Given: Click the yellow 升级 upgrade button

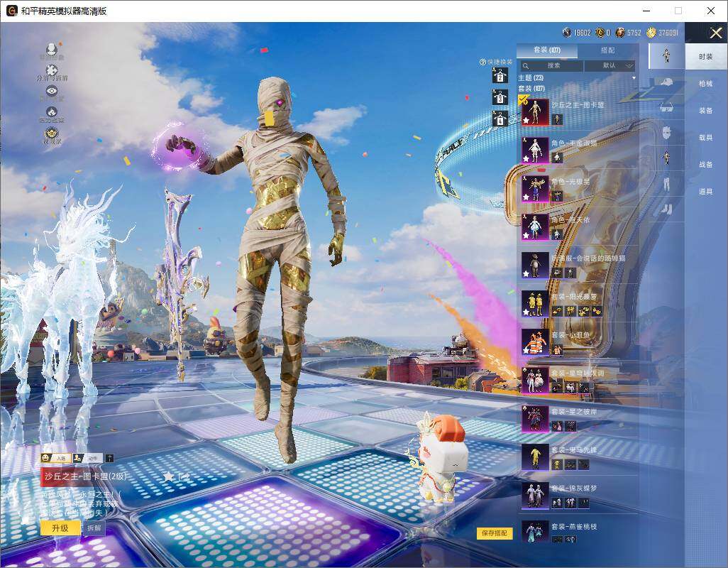Looking at the screenshot, I should (60, 528).
